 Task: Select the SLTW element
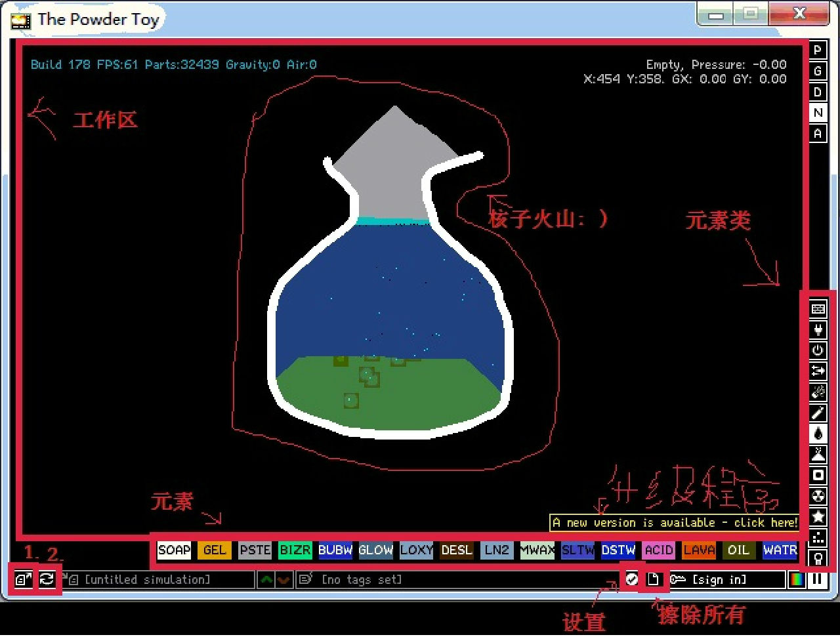tap(577, 550)
